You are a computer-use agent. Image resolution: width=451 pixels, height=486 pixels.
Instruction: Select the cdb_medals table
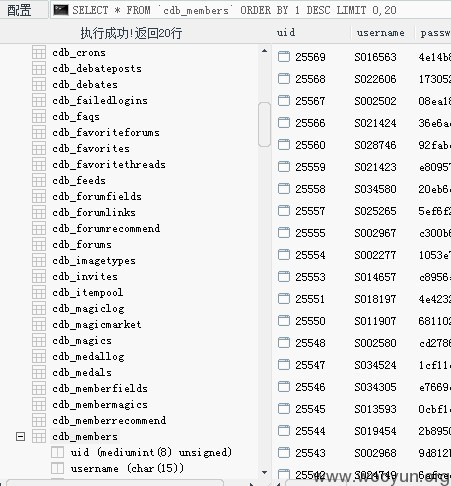[82, 373]
